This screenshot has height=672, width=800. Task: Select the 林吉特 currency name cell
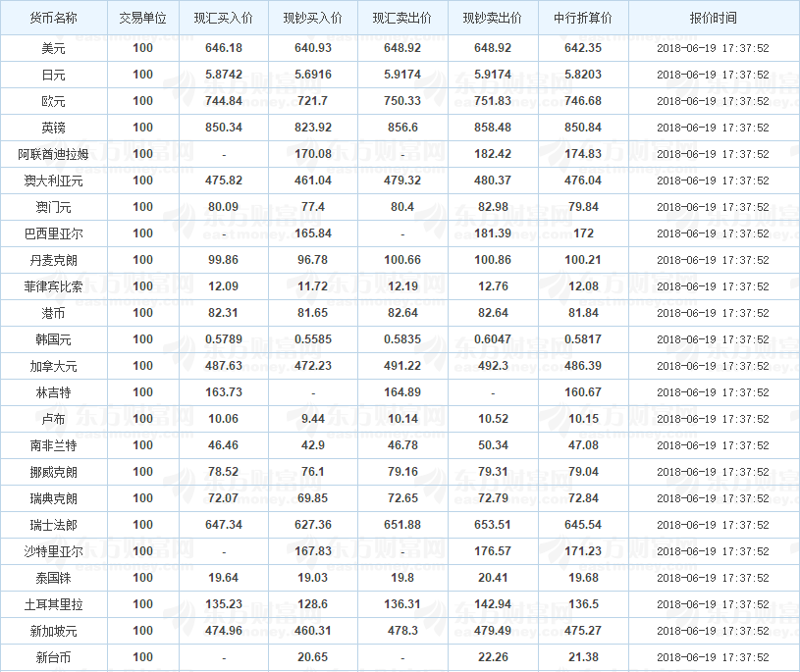tap(54, 393)
